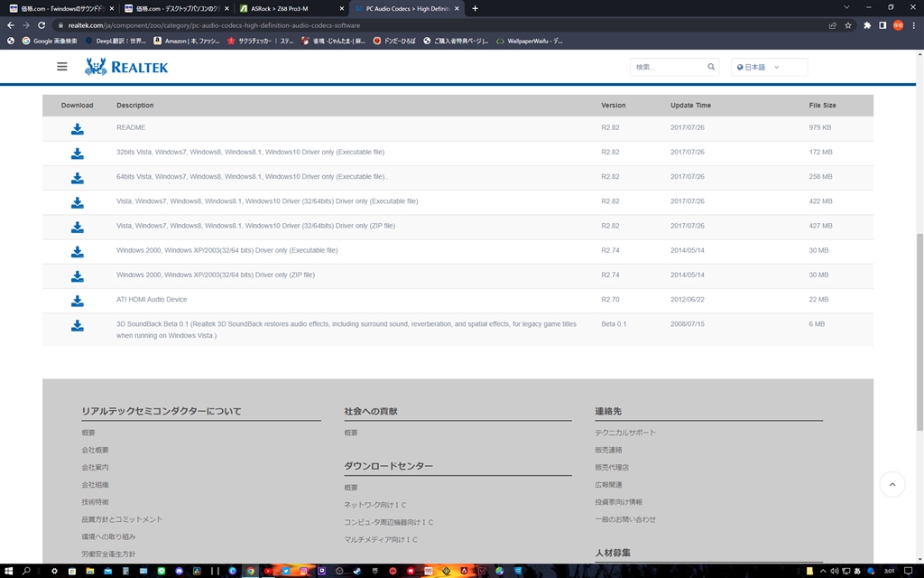Image resolution: width=924 pixels, height=578 pixels.
Task: Show hidden system tray icons
Action: click(823, 571)
